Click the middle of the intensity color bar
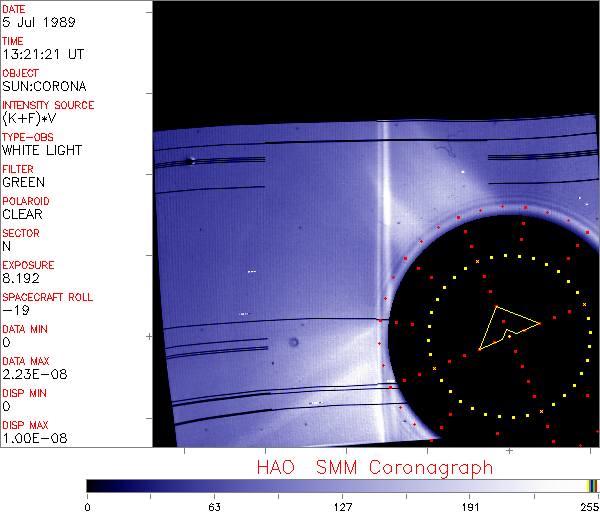The image size is (600, 512). 340,485
